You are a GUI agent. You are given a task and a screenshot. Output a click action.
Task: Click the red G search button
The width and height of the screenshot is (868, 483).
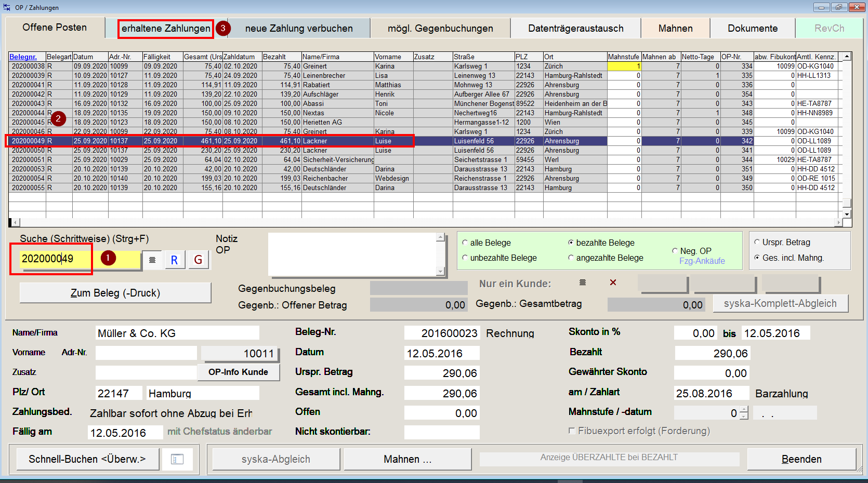click(x=198, y=260)
